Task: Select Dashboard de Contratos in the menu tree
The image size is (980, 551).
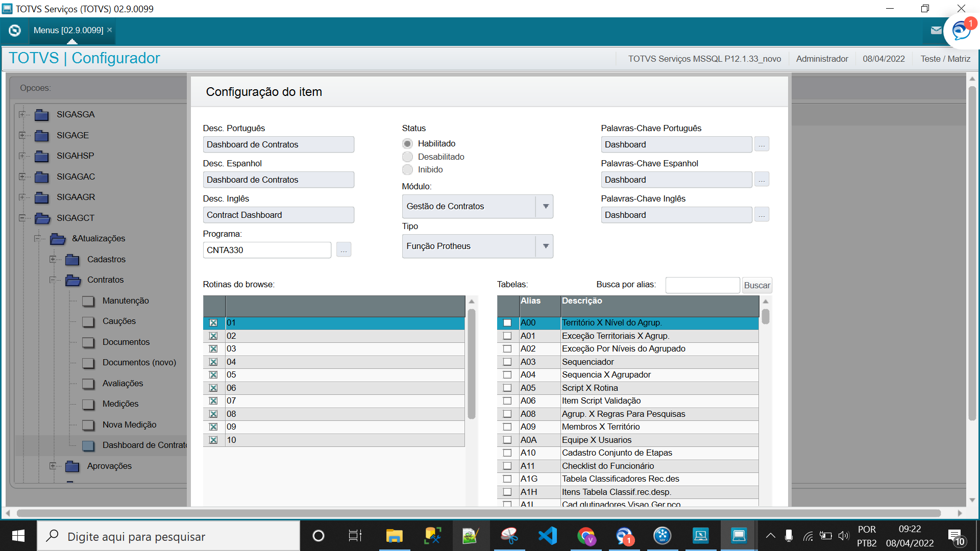Action: tap(144, 445)
